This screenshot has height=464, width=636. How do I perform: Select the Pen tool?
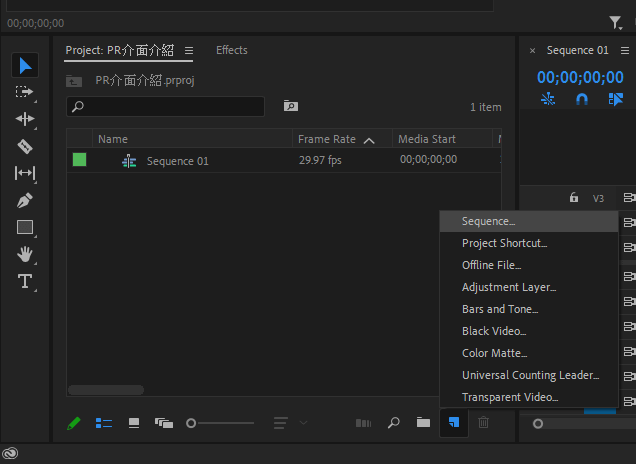pyautogui.click(x=25, y=200)
